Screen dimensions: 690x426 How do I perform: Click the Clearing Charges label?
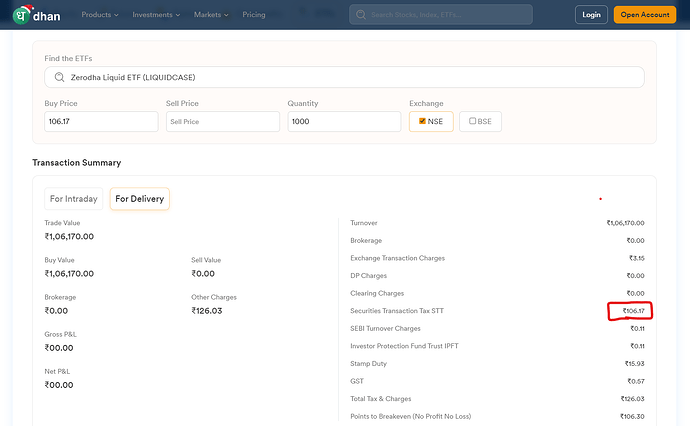click(377, 293)
